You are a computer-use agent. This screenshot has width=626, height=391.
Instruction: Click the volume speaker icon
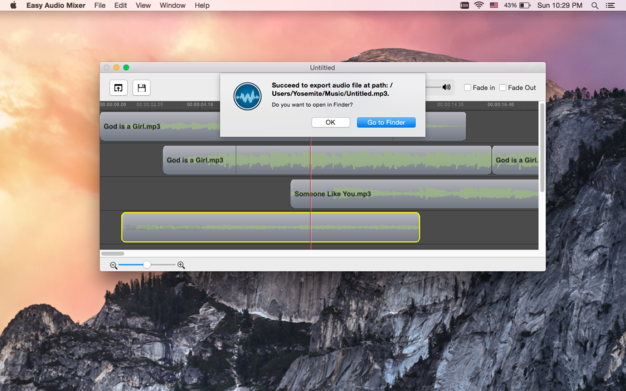(x=446, y=87)
